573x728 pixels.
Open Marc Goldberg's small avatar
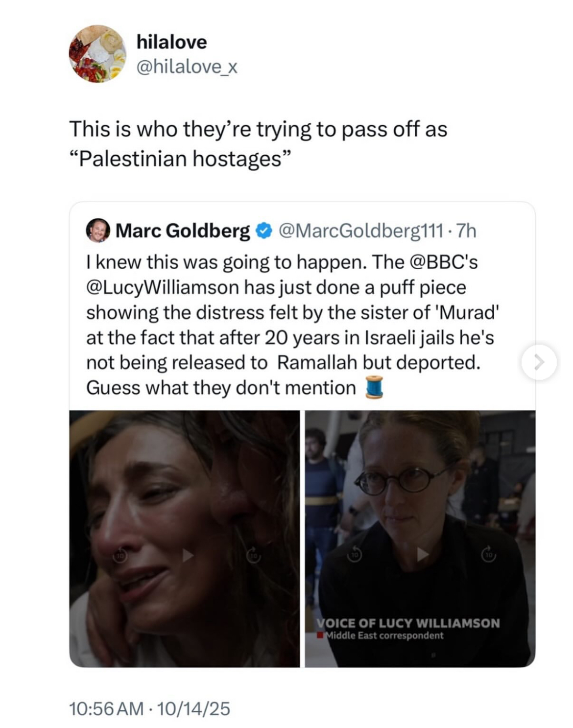98,230
